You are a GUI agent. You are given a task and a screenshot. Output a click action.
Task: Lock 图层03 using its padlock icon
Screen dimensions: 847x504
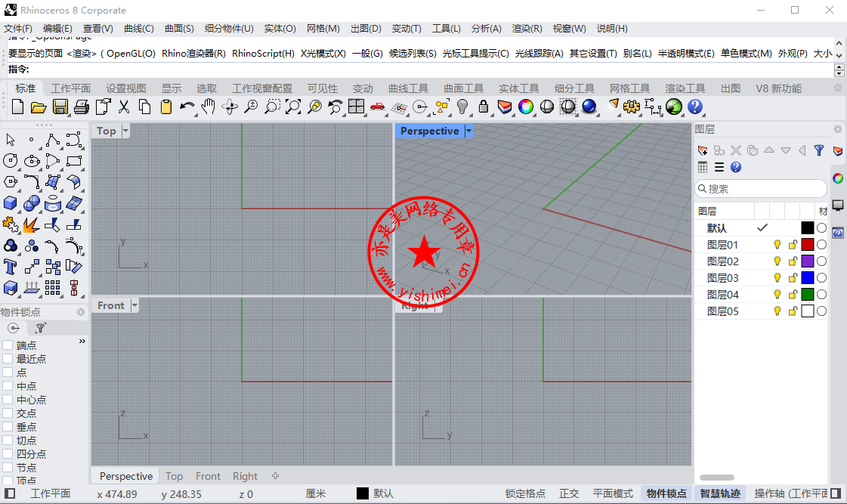coord(793,278)
